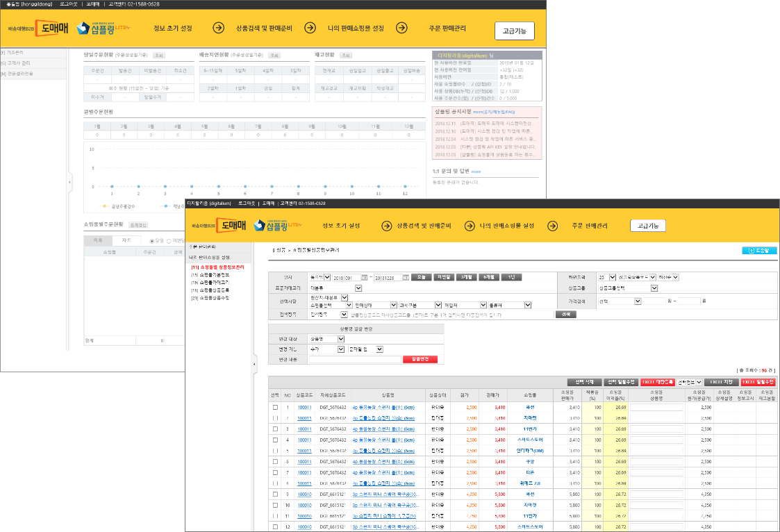Open the 쇼핑몰선택 dropdown
Screen dimensions: 780x532
tap(331, 306)
